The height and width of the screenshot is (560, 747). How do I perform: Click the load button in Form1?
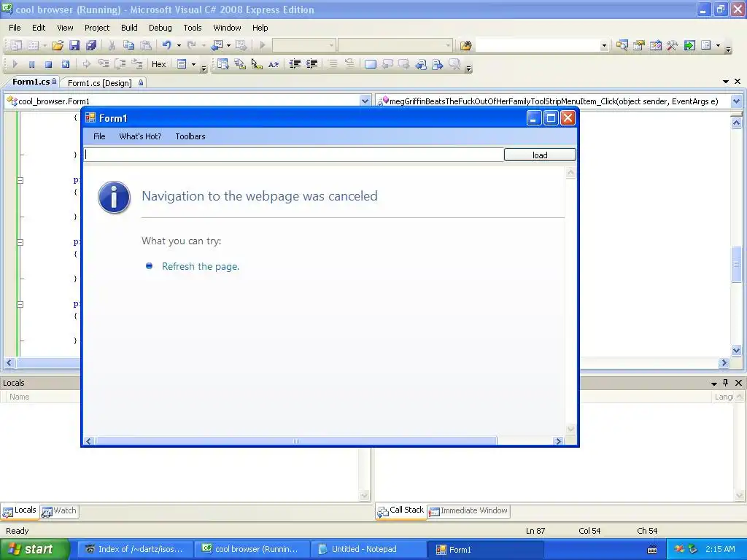540,155
